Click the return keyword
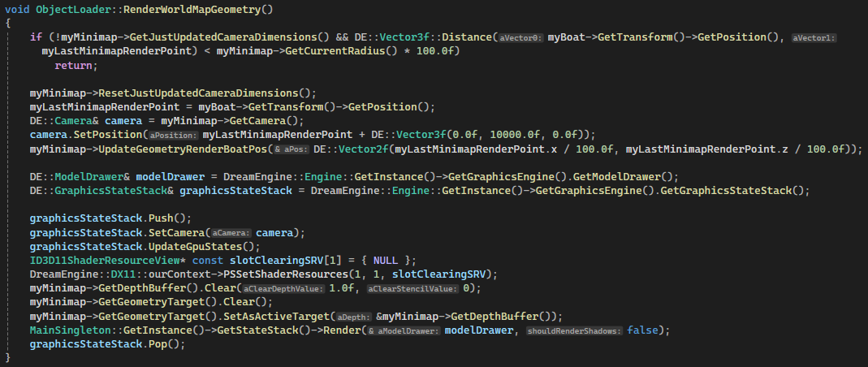Image resolution: width=868 pixels, height=367 pixels. (x=73, y=65)
